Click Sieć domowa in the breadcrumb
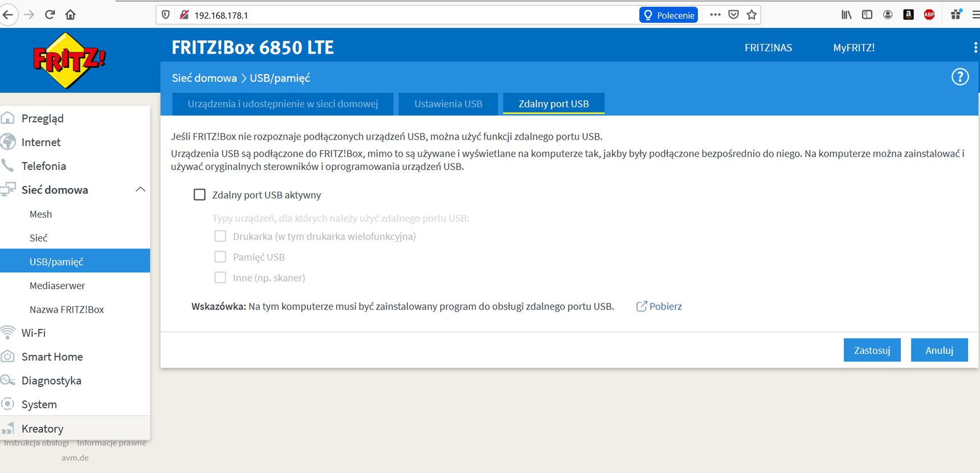This screenshot has width=980, height=473. (x=204, y=78)
